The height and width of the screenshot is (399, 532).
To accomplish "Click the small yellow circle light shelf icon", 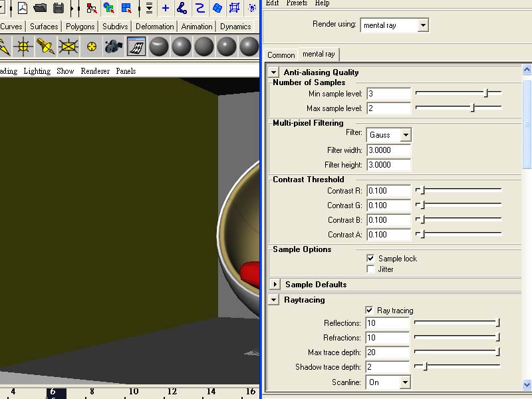I will [x=91, y=47].
